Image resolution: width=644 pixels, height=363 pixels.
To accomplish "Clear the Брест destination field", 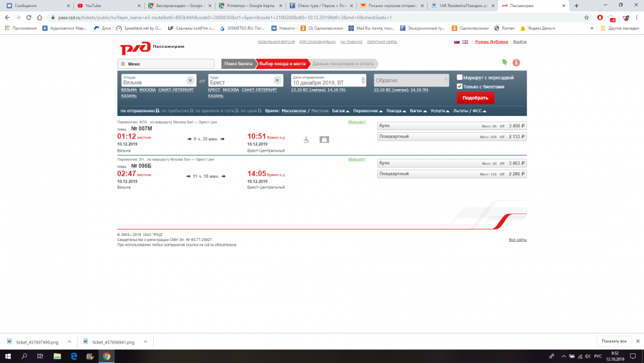I will (276, 81).
